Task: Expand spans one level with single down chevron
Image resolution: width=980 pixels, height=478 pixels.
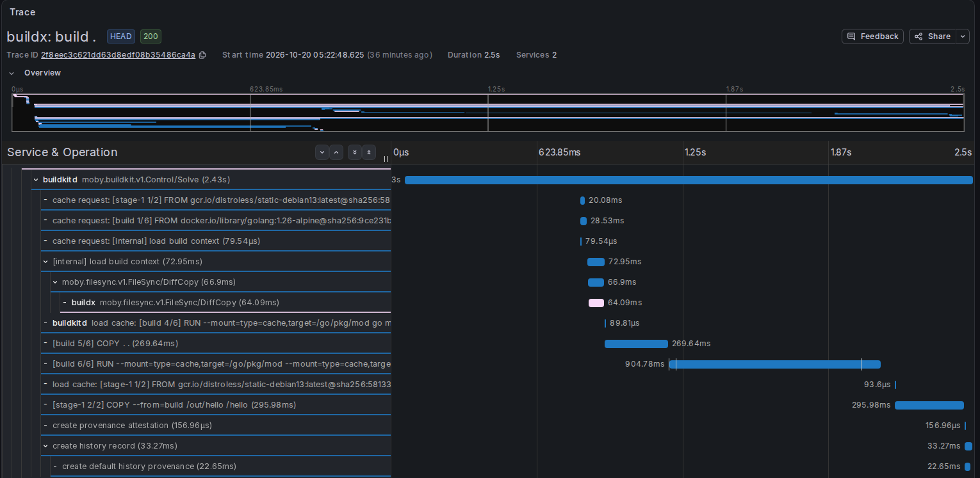Action: [322, 152]
